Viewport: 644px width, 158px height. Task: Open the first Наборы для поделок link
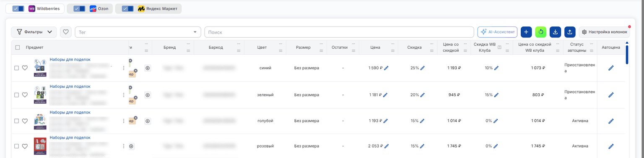[70, 60]
